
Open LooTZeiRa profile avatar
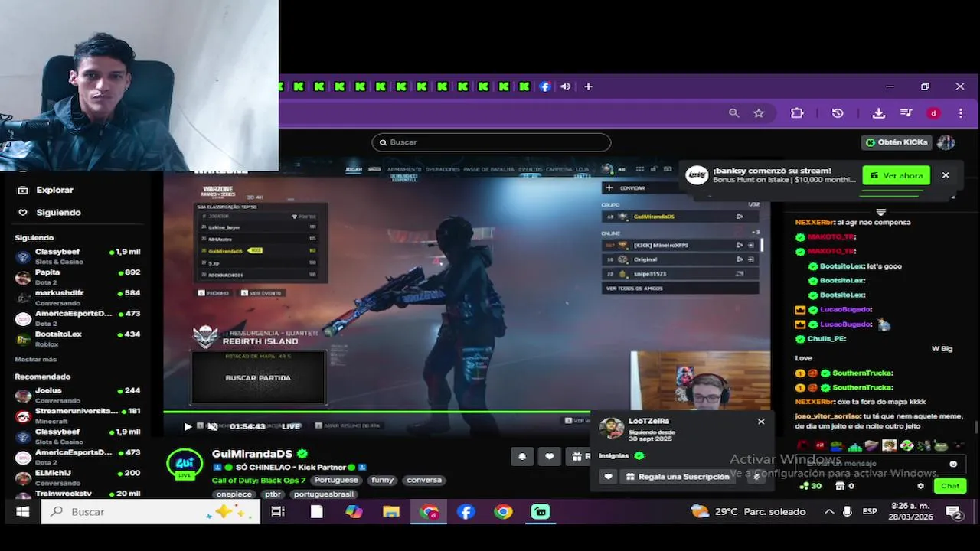[x=611, y=428]
